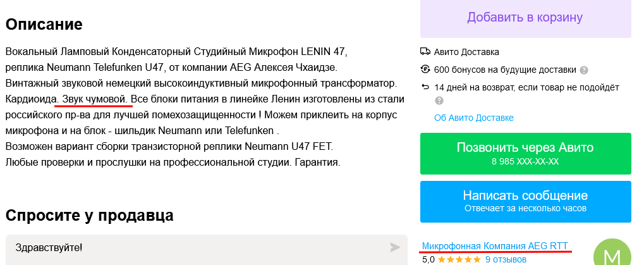Viewport: 644px width, 265px height.
Task: Click the Спросите у продавца heading
Action: (90, 215)
